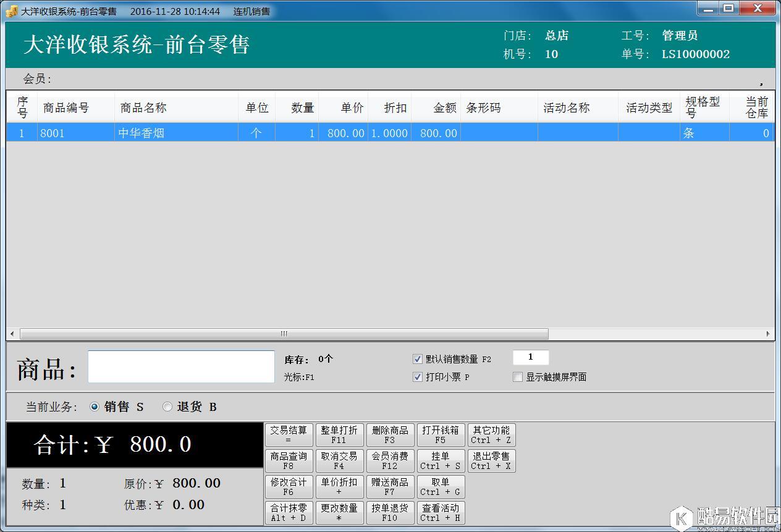Image resolution: width=781 pixels, height=532 pixels.
Task: Uncheck the 打印小票 checkbox
Action: pos(418,377)
